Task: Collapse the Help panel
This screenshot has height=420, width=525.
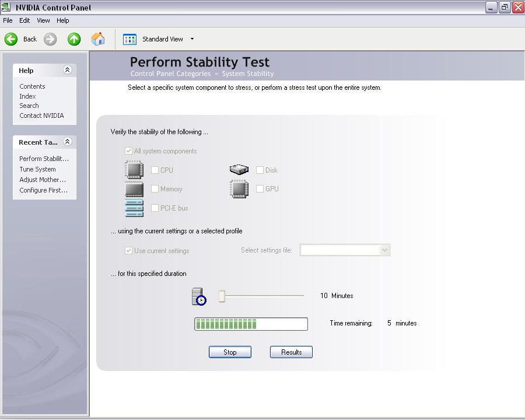Action: tap(67, 69)
